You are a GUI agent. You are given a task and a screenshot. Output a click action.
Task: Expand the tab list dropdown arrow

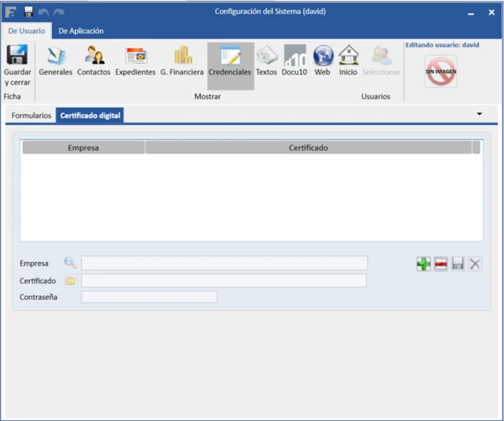pos(480,114)
